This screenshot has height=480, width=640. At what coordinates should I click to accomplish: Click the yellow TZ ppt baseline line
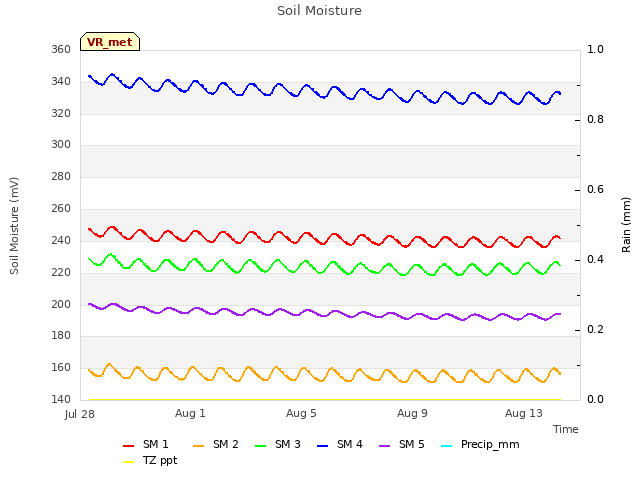[x=325, y=400]
